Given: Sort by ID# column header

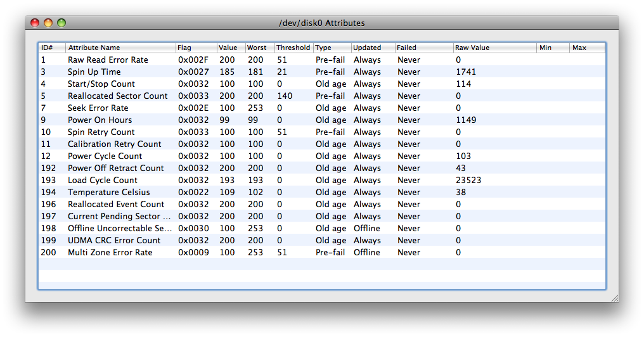Looking at the screenshot, I should 52,48.
